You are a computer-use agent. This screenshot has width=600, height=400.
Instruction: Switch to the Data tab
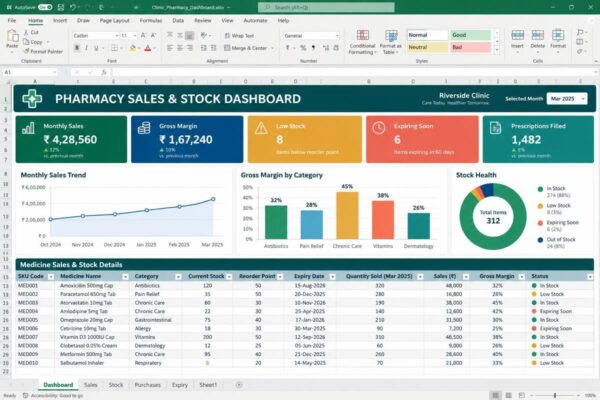pyautogui.click(x=178, y=21)
